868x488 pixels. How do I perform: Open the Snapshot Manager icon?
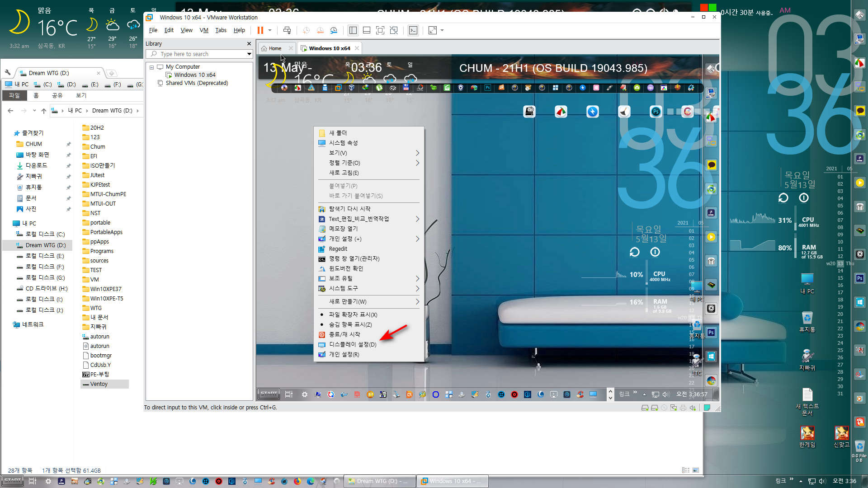tap(334, 30)
